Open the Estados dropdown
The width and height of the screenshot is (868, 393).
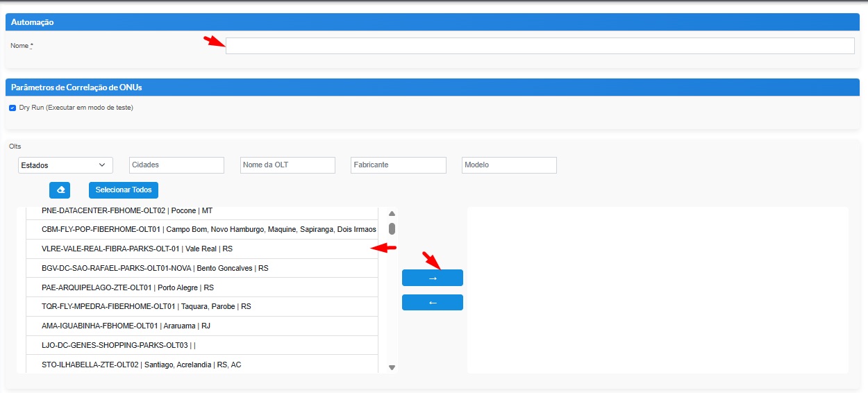click(x=65, y=165)
